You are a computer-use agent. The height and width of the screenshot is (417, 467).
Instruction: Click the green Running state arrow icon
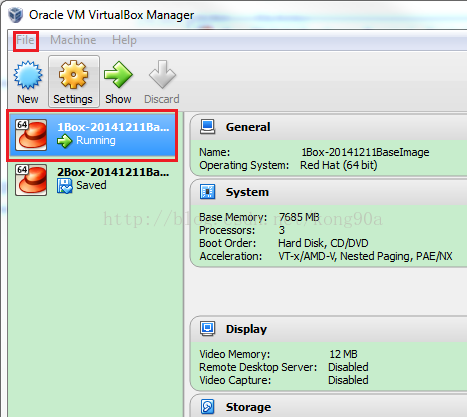[x=64, y=141]
